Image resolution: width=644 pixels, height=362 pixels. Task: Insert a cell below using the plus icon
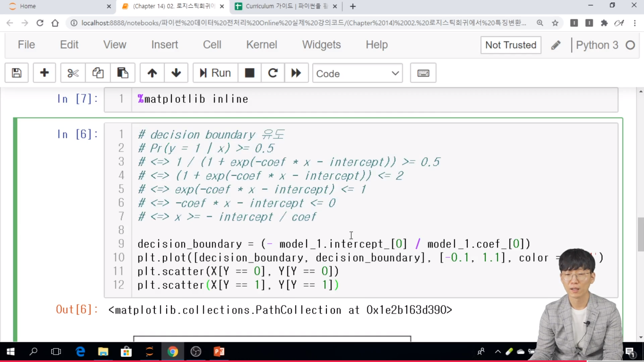(44, 73)
